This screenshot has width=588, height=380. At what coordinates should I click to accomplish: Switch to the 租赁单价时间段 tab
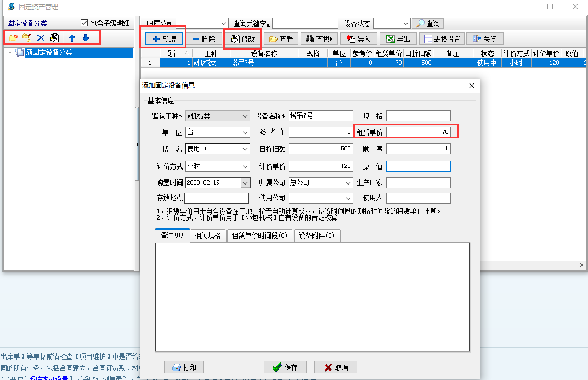[x=260, y=235]
